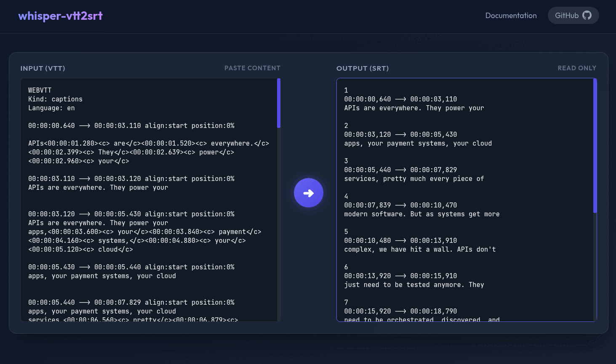Viewport: 616px width, 364px height.
Task: Click the PASTE CONTENT label
Action: click(252, 68)
